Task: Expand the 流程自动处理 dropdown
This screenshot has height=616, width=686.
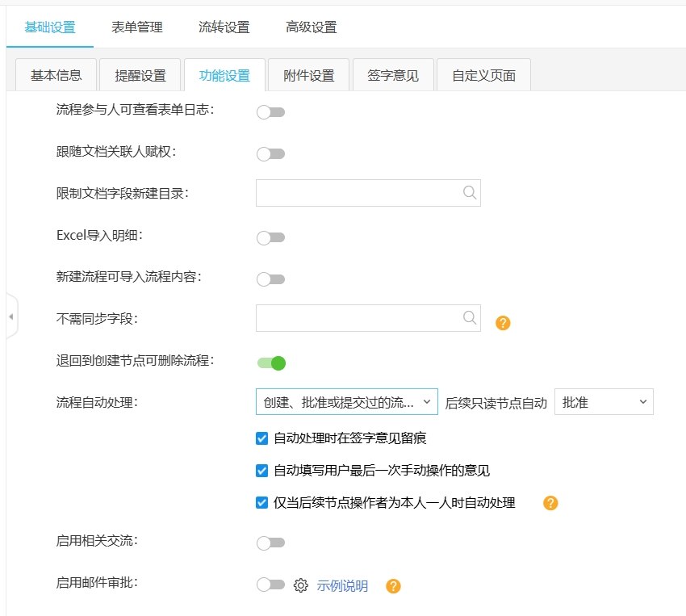Action: pos(346,402)
